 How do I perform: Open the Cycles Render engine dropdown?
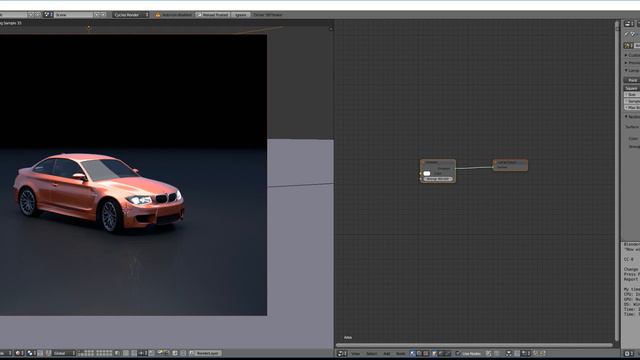[x=131, y=15]
